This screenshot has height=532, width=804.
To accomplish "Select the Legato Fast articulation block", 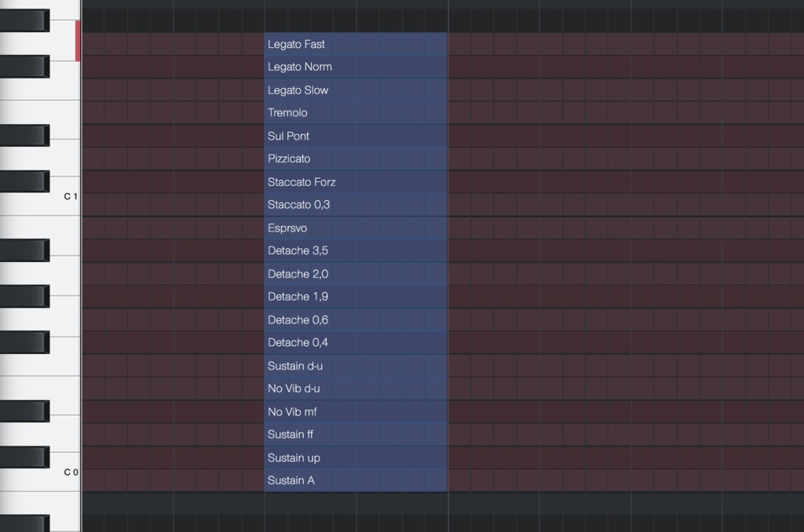I will (x=353, y=44).
